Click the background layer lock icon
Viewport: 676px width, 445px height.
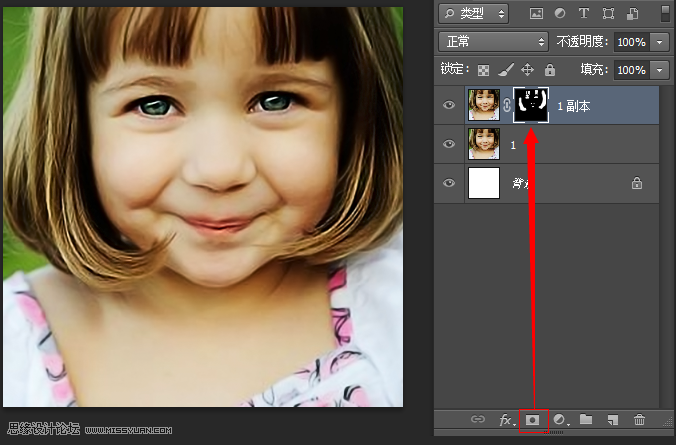[x=637, y=183]
